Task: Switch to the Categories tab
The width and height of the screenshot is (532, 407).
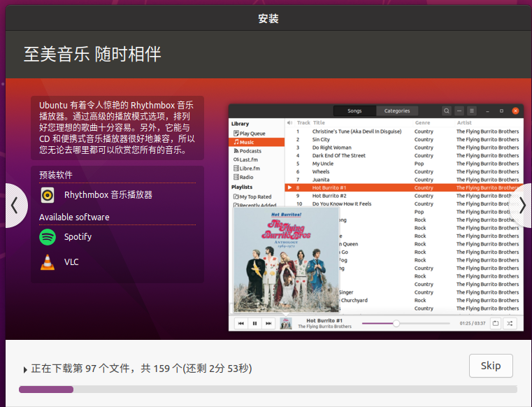Action: click(x=397, y=110)
